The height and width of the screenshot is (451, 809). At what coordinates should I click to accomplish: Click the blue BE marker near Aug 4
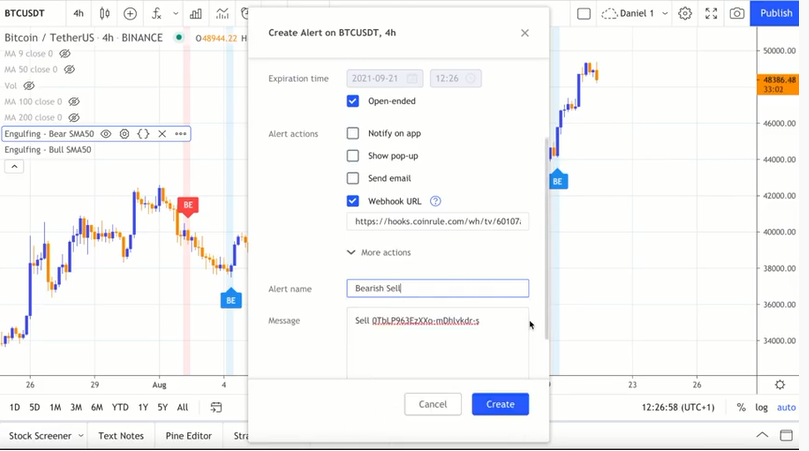(231, 299)
